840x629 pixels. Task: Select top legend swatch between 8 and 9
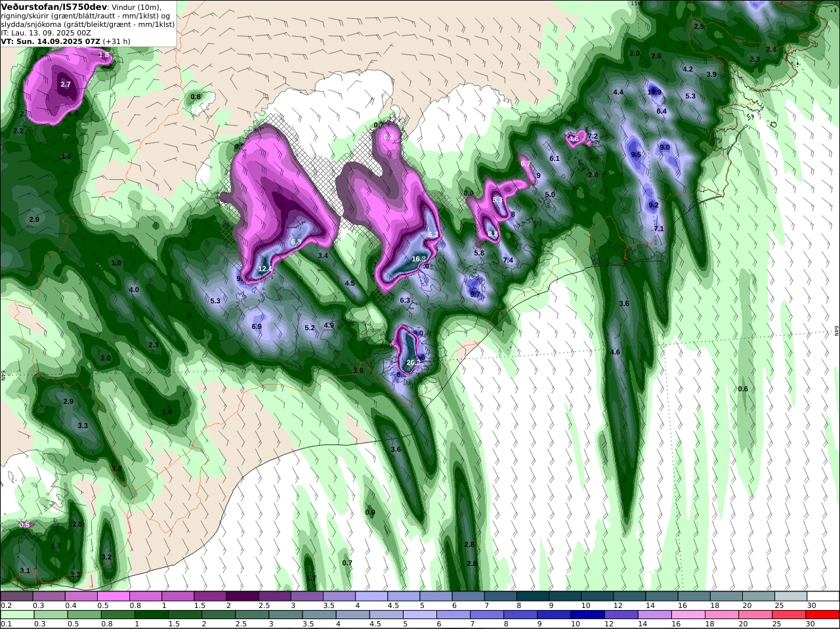pos(533,596)
